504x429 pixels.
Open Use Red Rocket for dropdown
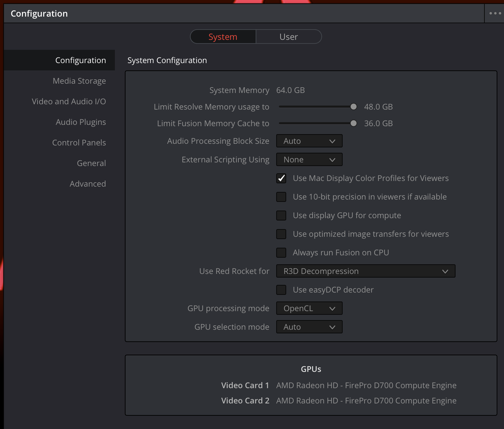click(x=366, y=271)
